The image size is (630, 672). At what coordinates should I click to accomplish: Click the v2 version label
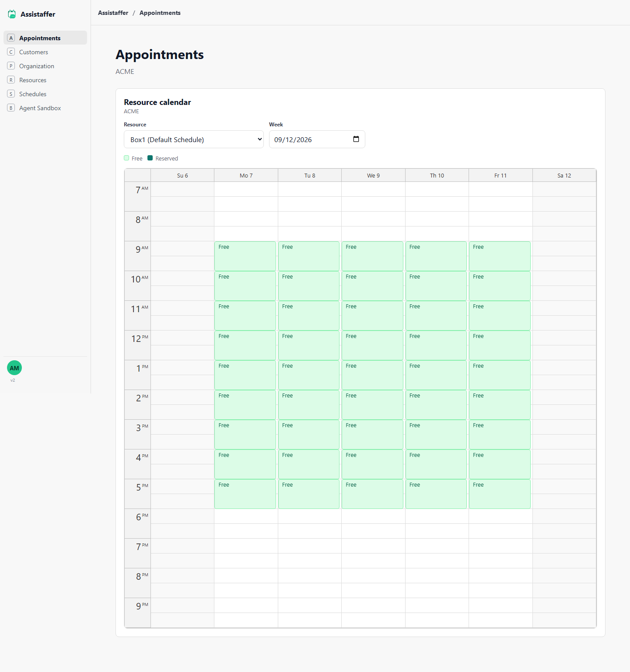[x=13, y=380]
